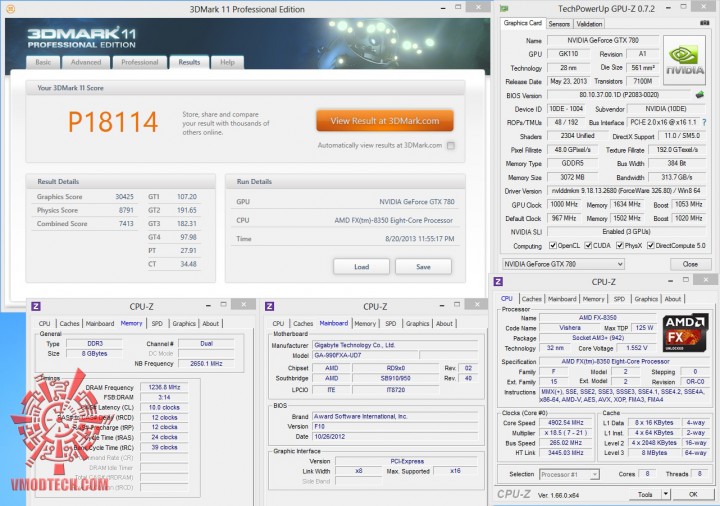Enable automatically view results at 3DMark.com
The width and height of the screenshot is (720, 506).
451,146
